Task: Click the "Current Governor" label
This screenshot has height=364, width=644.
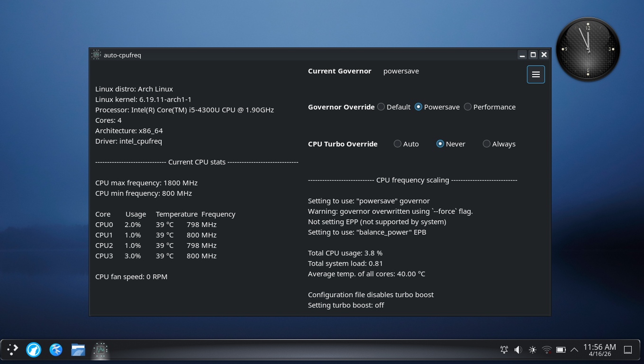Action: 340,71
